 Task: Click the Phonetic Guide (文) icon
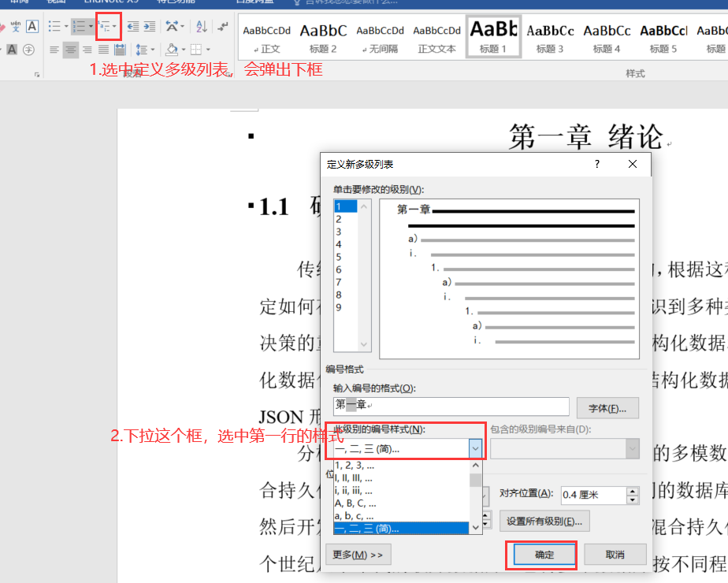point(14,25)
